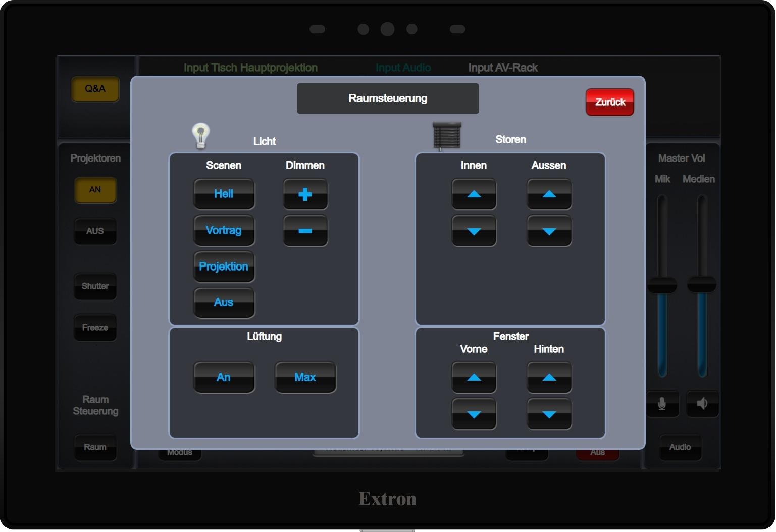The height and width of the screenshot is (532, 776).
Task: Close the Hinten window with down arrow
Action: pyautogui.click(x=549, y=414)
